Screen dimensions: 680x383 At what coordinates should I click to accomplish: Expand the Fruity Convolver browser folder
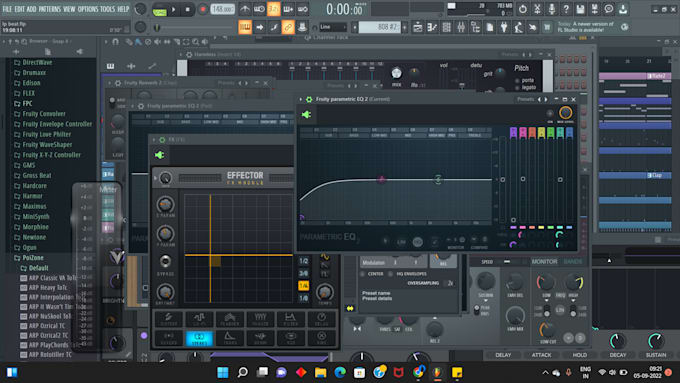click(x=39, y=114)
